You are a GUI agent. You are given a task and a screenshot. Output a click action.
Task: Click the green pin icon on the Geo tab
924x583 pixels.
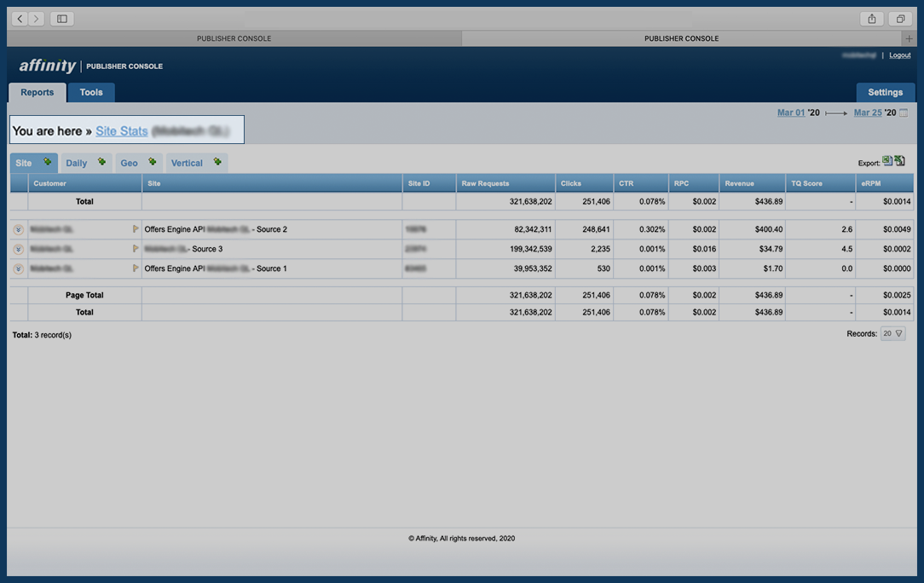152,162
